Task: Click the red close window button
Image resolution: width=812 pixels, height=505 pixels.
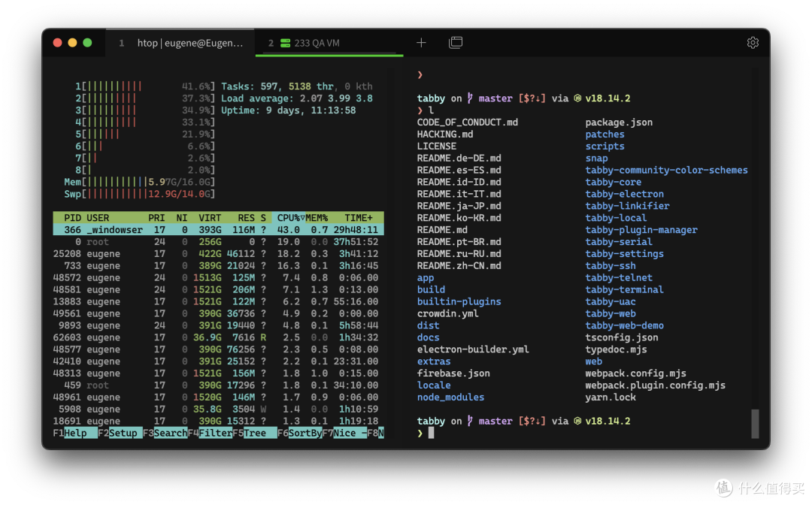Action: click(x=57, y=43)
